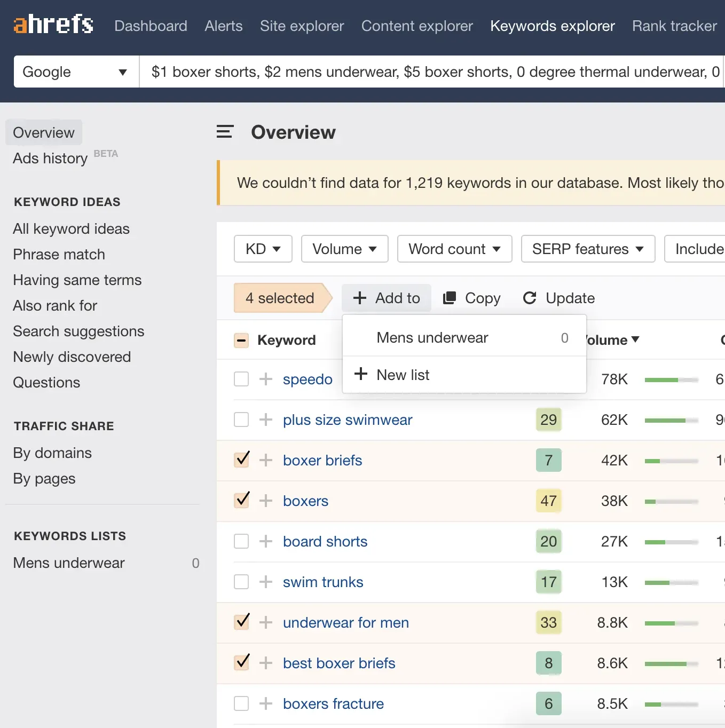Expand the Word count filter
Screen dimensions: 725x728
tap(454, 249)
